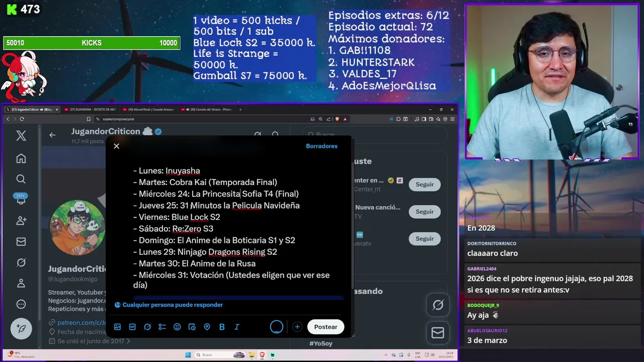Image resolution: width=644 pixels, height=362 pixels.
Task: Reload the x.com page
Action: coord(22,119)
